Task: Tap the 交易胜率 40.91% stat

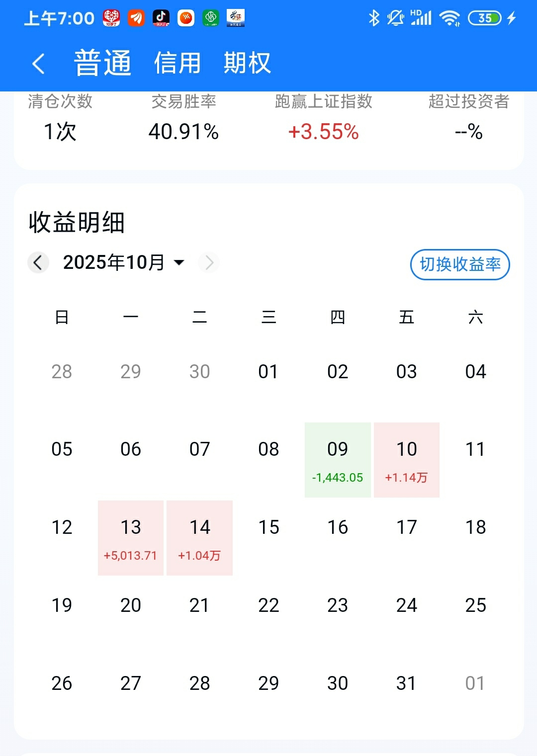Action: coord(183,119)
